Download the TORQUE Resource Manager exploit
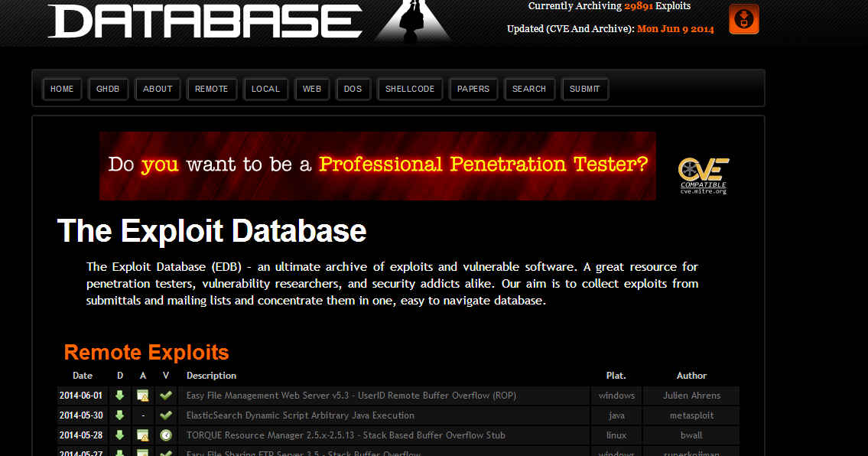Image resolution: width=868 pixels, height=456 pixels. [119, 435]
